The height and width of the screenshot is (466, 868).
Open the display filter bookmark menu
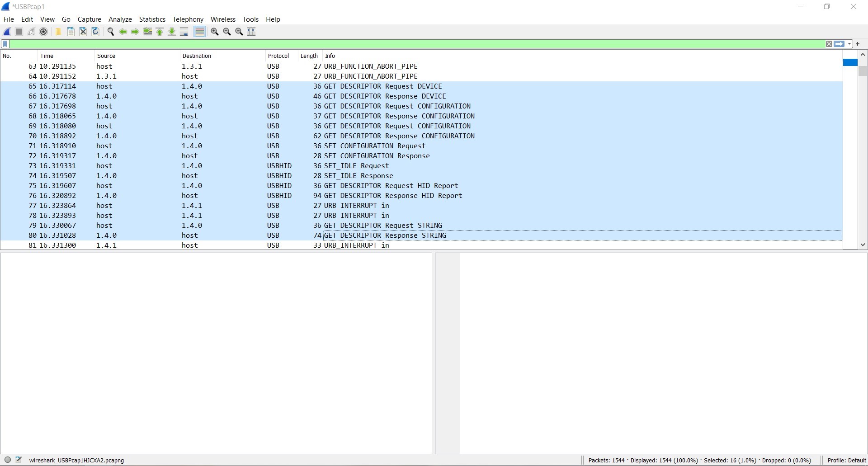click(5, 44)
